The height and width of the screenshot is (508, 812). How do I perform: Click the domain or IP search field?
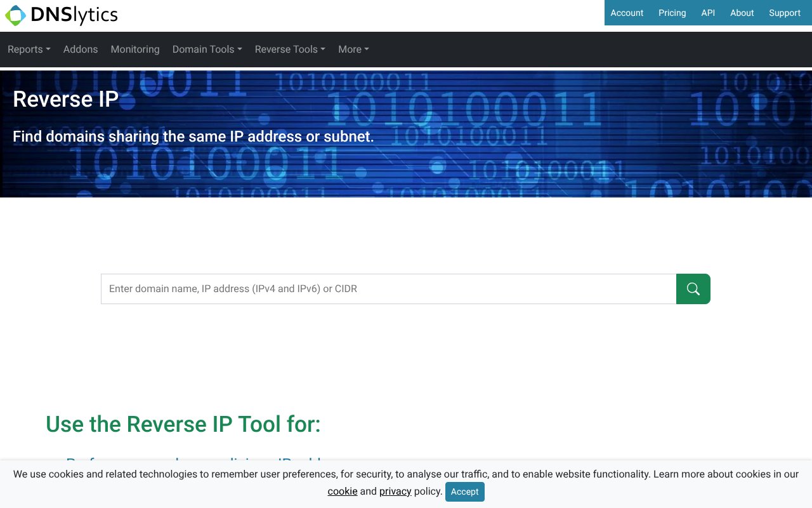pos(389,289)
